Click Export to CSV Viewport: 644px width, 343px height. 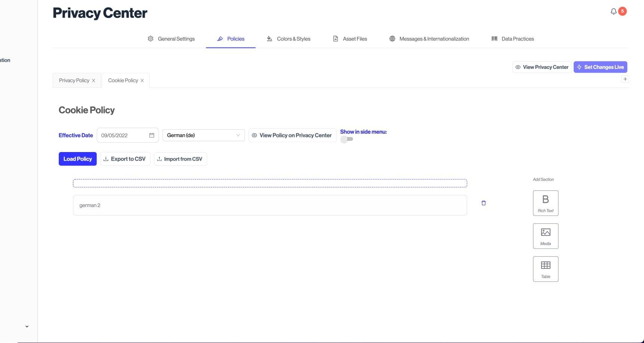click(x=125, y=159)
